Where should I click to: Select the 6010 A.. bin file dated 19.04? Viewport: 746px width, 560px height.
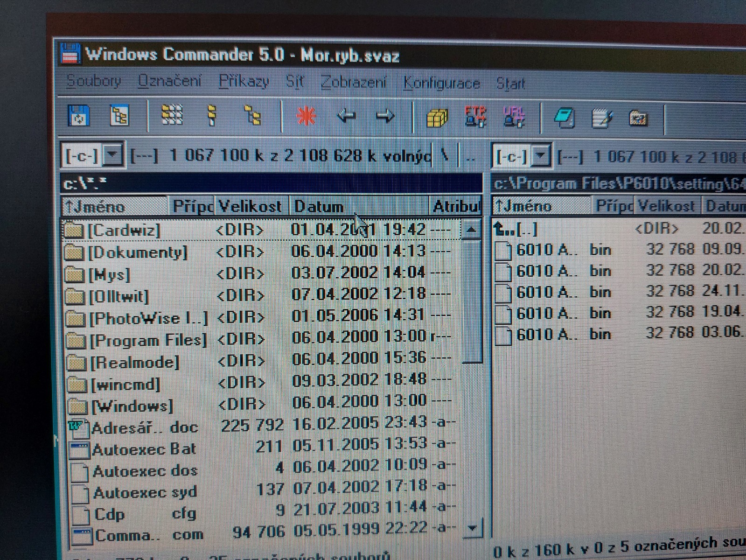tap(620, 313)
